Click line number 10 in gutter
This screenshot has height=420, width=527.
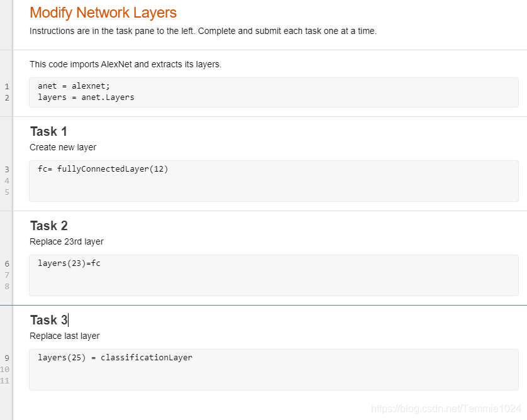pyautogui.click(x=4, y=370)
